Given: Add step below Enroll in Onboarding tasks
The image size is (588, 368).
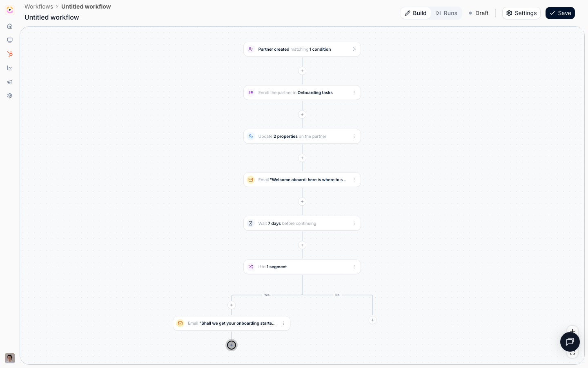Looking at the screenshot, I should 302,114.
